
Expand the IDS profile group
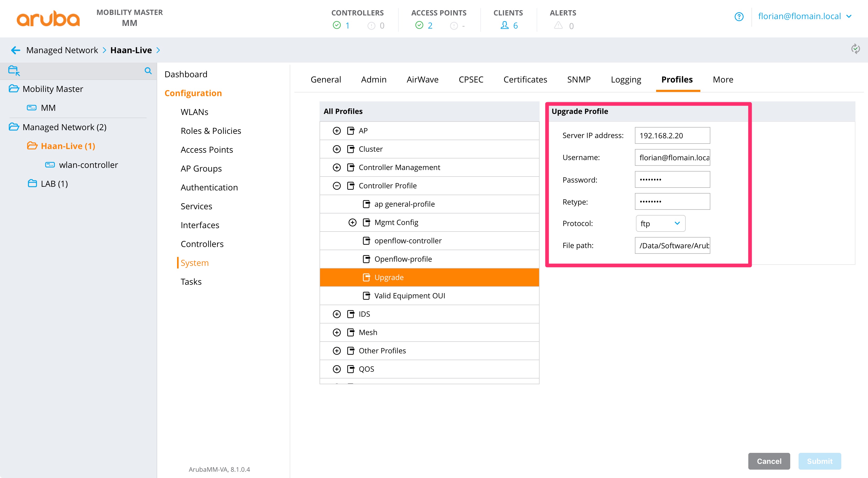[337, 314]
